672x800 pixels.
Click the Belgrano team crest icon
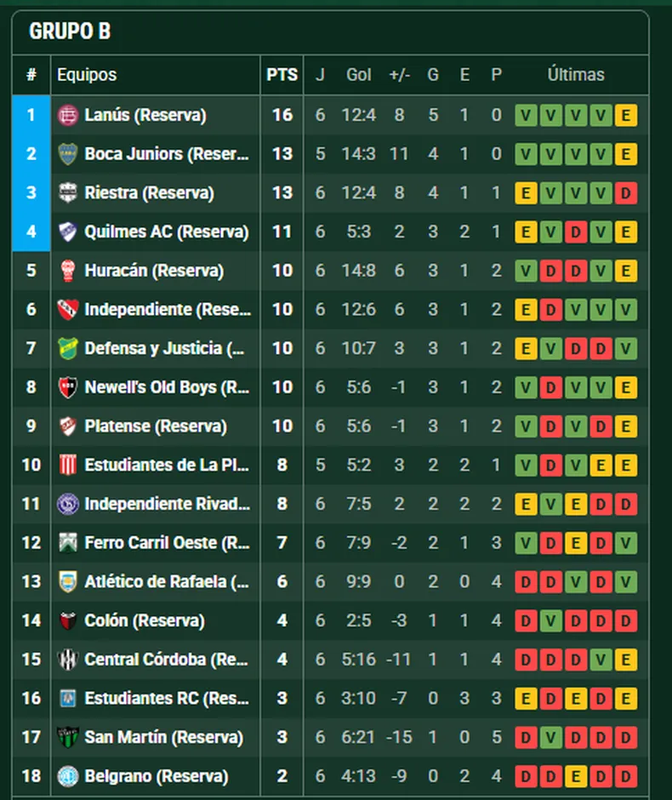(x=68, y=776)
